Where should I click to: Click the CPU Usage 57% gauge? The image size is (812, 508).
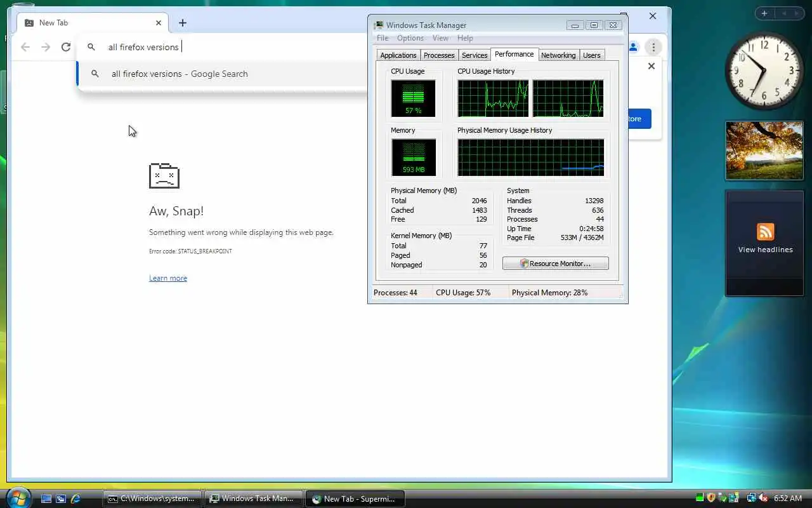414,98
